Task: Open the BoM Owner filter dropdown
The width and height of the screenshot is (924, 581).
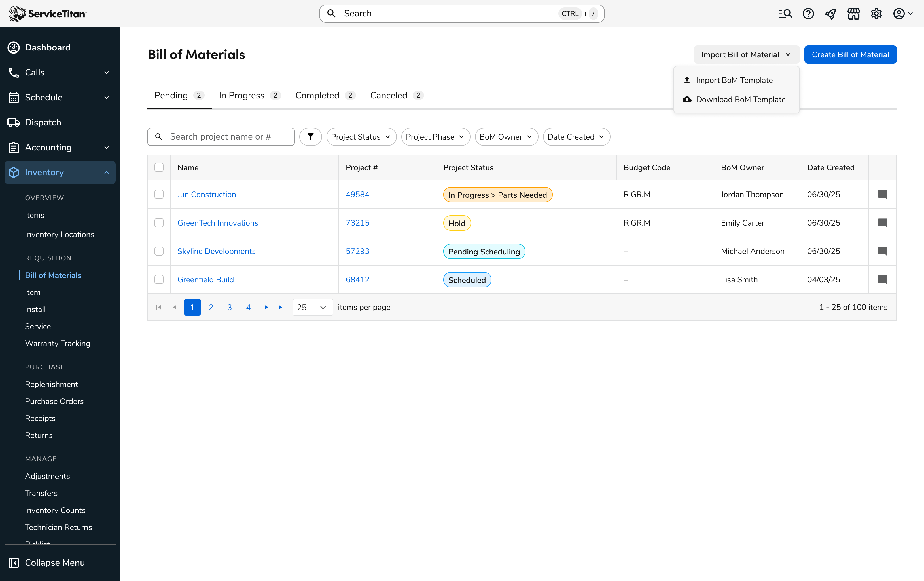Action: tap(506, 137)
